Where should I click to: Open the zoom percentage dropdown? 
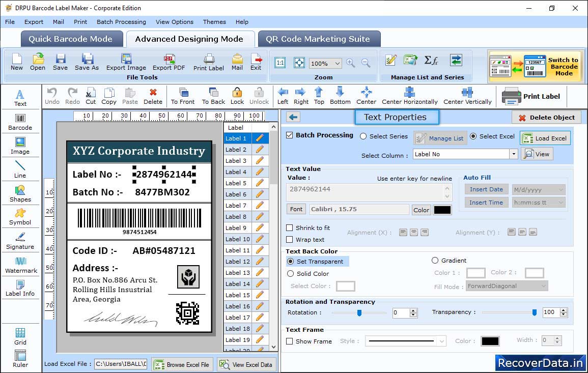(338, 63)
